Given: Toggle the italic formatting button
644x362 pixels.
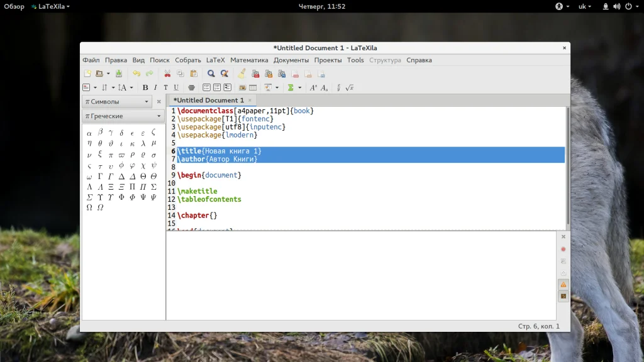Looking at the screenshot, I should pyautogui.click(x=155, y=87).
